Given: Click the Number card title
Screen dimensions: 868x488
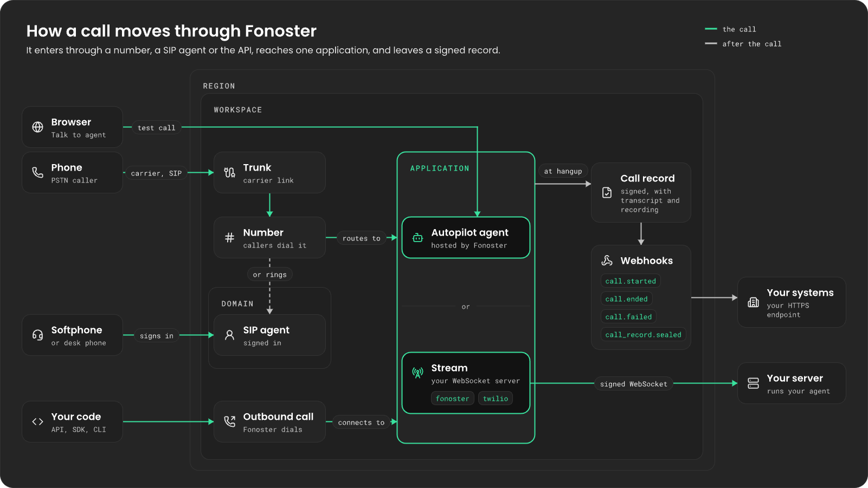Looking at the screenshot, I should tap(263, 232).
